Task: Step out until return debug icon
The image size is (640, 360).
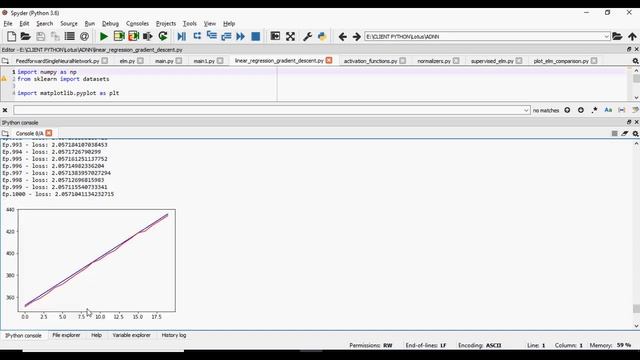Action: coord(226,36)
